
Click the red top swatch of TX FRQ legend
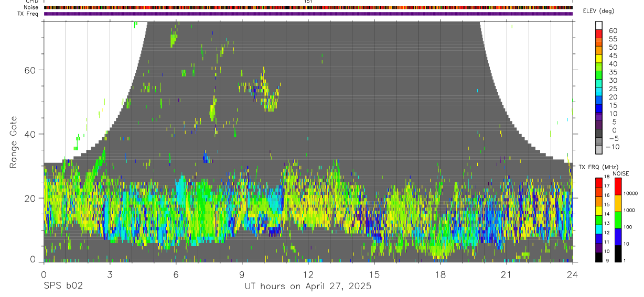coord(599,182)
